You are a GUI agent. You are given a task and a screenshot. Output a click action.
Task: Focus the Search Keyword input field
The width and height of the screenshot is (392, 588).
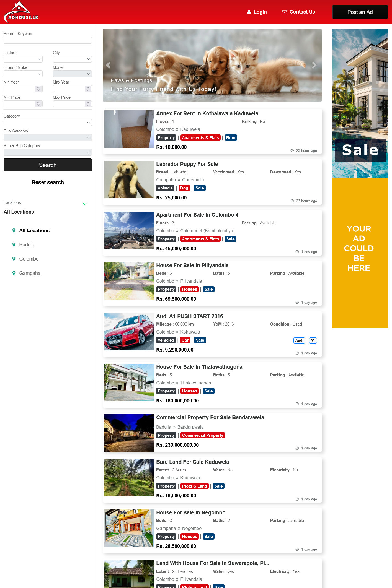coord(48,40)
